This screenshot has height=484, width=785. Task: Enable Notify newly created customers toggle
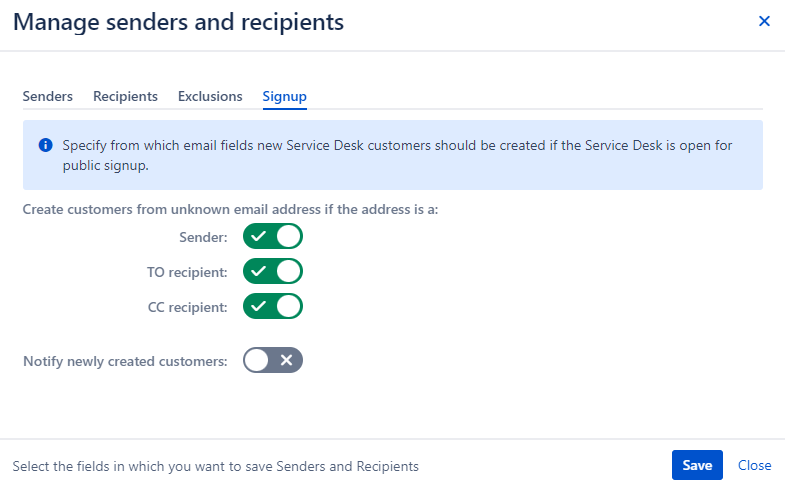pos(273,360)
